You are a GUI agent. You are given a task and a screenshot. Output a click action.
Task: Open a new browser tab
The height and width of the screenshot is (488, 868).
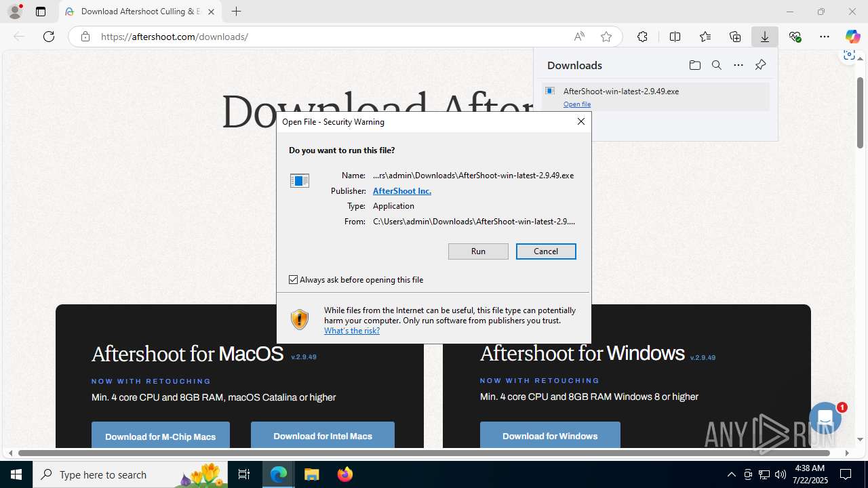click(236, 12)
